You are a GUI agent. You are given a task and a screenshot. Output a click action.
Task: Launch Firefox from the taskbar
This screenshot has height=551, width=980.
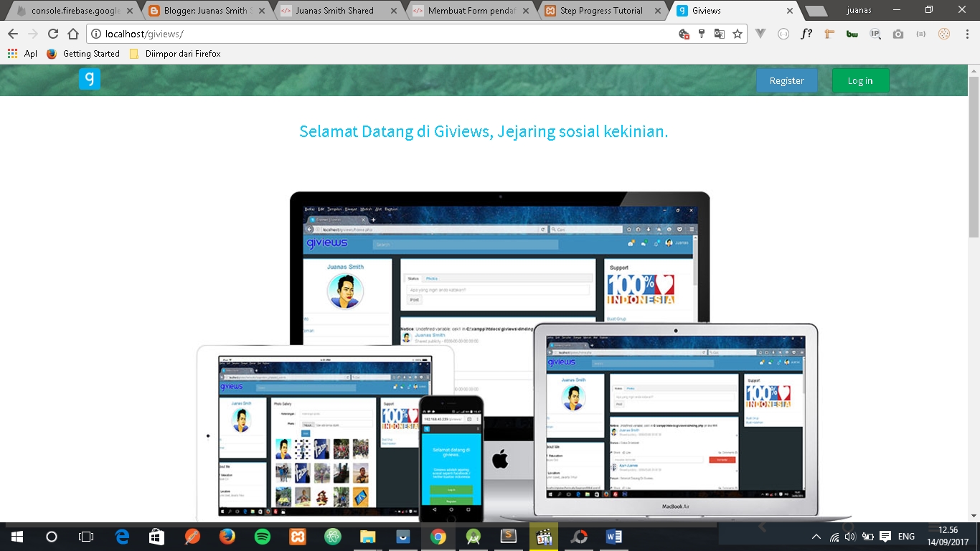point(227,537)
